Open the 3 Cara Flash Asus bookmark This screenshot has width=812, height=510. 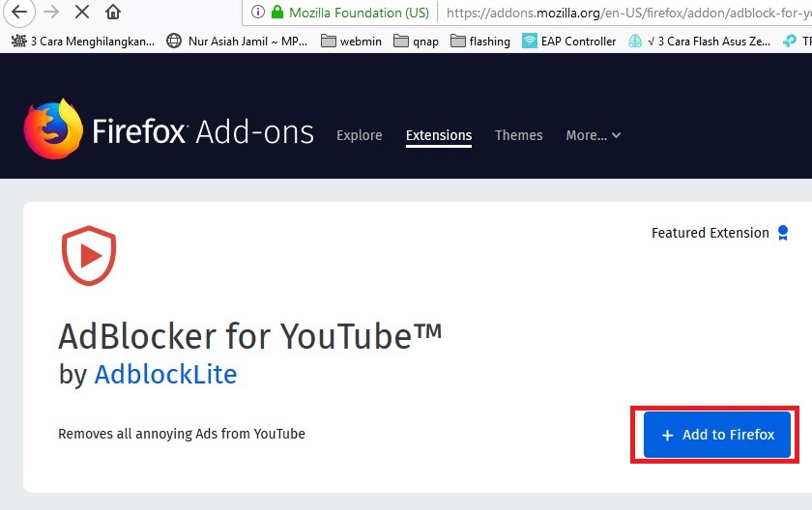[699, 41]
